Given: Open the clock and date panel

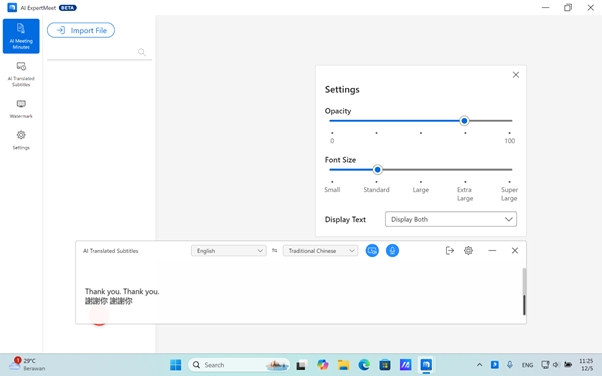Looking at the screenshot, I should tap(586, 364).
